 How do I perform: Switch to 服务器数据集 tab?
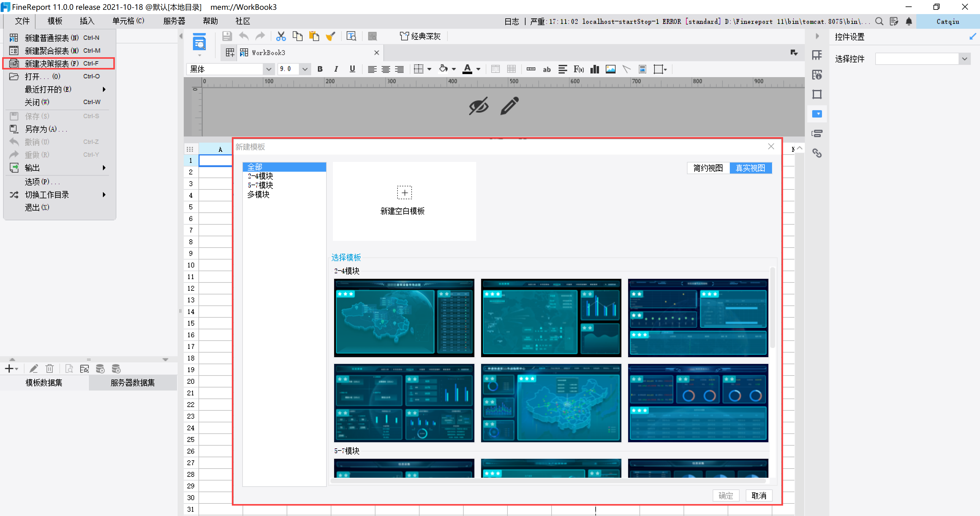tap(132, 383)
